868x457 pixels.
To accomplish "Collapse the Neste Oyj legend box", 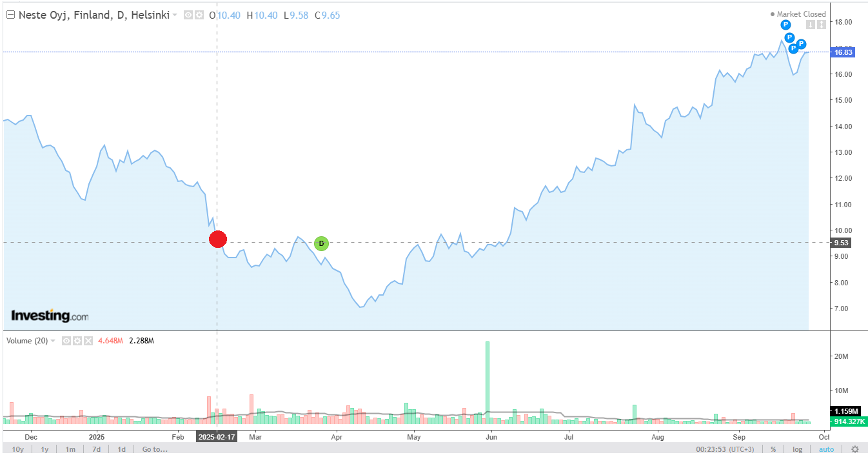I will 10,15.
